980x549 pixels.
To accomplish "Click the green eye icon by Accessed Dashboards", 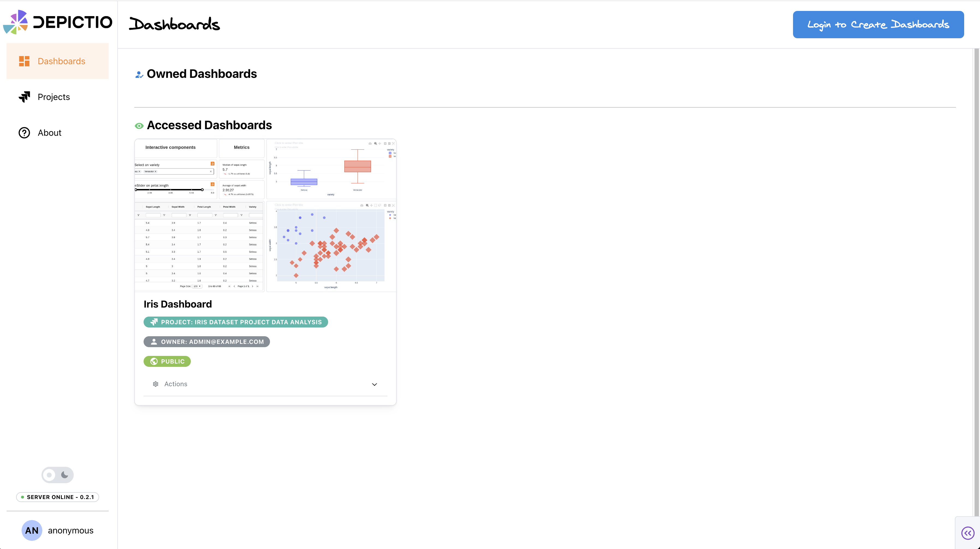I will pyautogui.click(x=139, y=126).
